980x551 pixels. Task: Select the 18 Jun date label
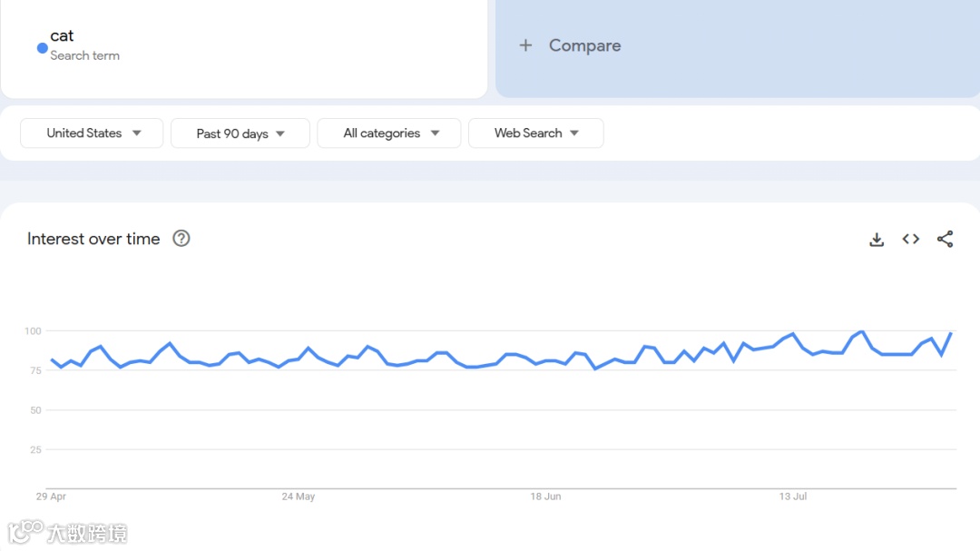coord(546,497)
